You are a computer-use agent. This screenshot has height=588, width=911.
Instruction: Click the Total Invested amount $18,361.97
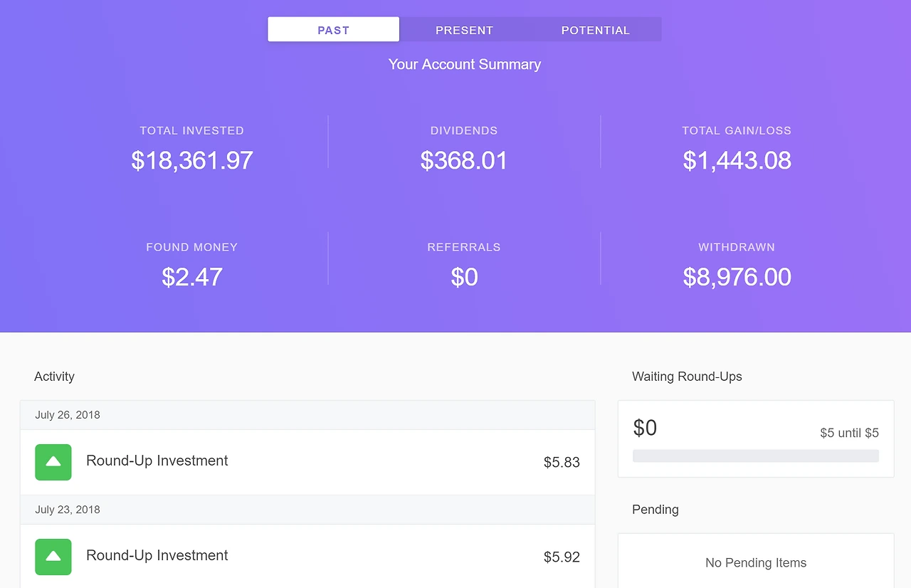[192, 160]
